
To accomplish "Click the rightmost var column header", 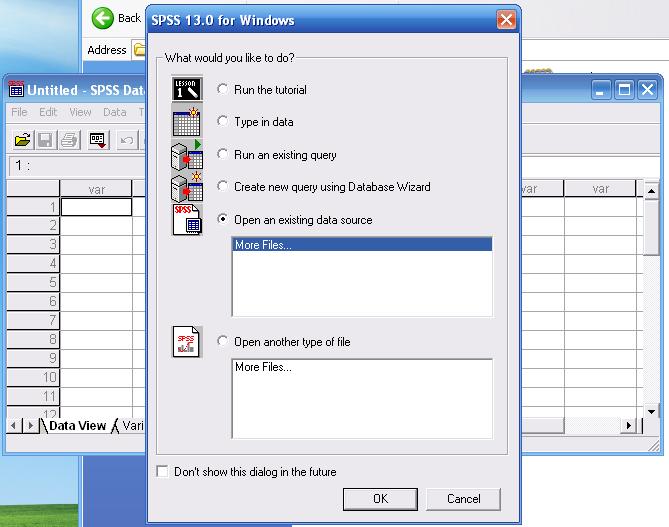I will point(600,189).
